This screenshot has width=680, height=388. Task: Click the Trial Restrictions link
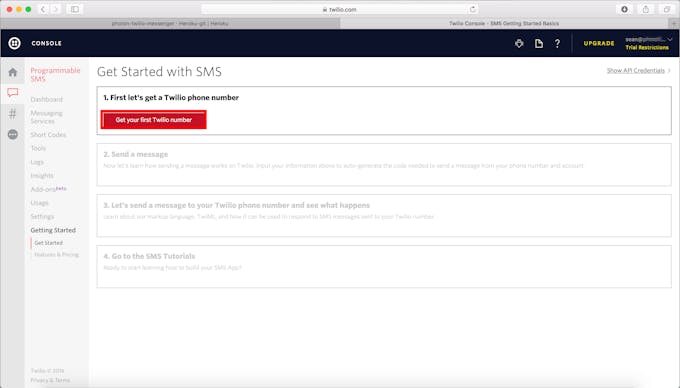[x=647, y=48]
